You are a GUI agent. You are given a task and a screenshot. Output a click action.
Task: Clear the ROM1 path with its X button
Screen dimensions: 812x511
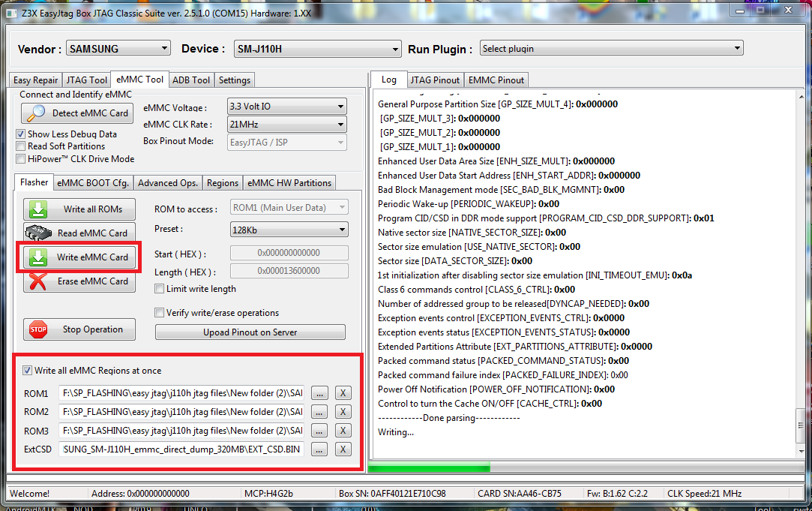point(343,393)
